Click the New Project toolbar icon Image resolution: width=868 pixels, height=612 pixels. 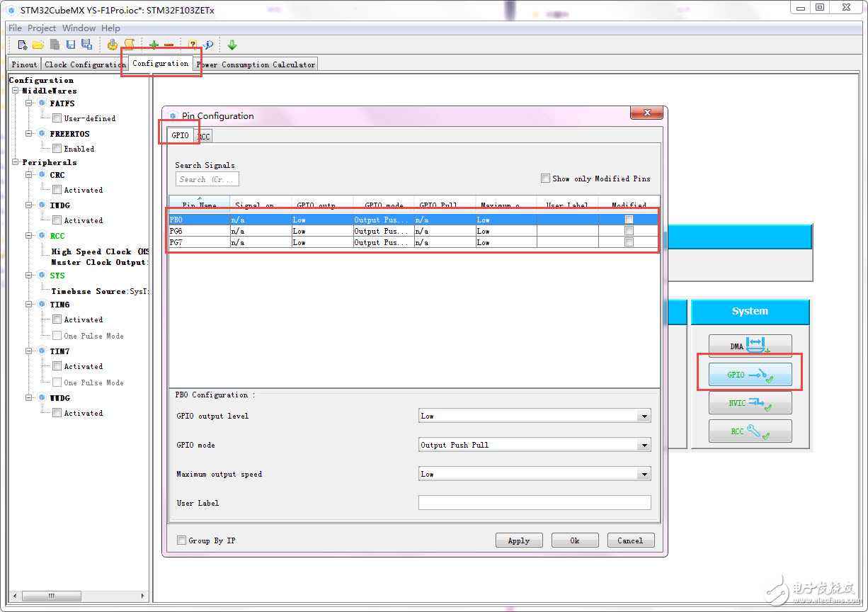(x=23, y=45)
